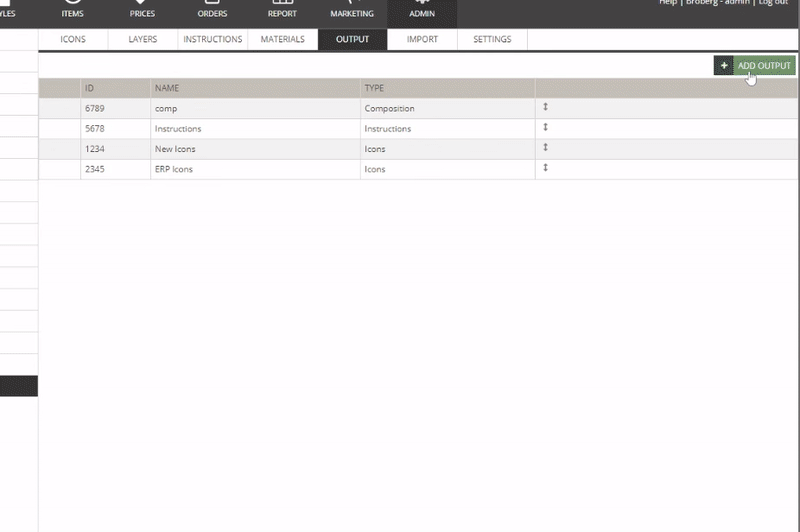Click the reorder arrow icon for Instructions row

[x=546, y=128]
